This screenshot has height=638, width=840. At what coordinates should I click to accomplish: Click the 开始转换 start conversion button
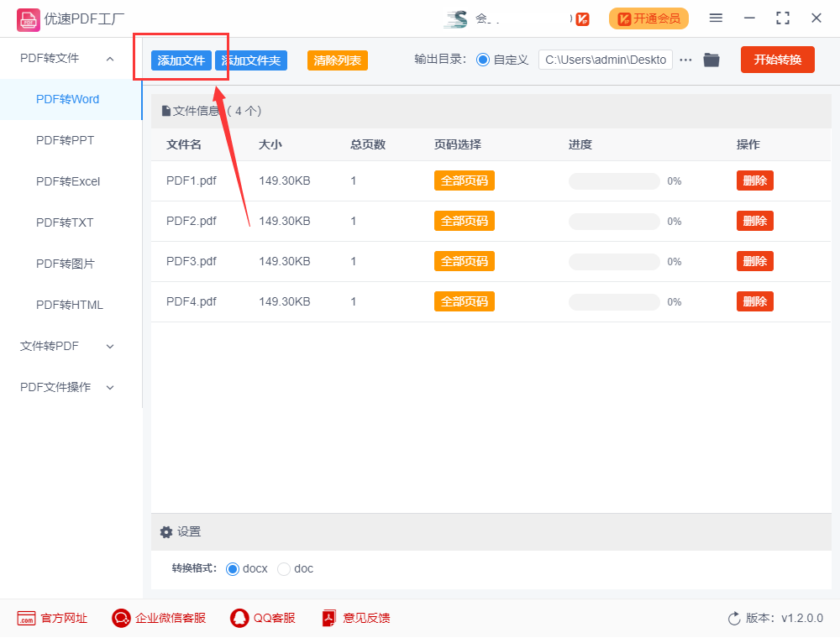tap(777, 60)
